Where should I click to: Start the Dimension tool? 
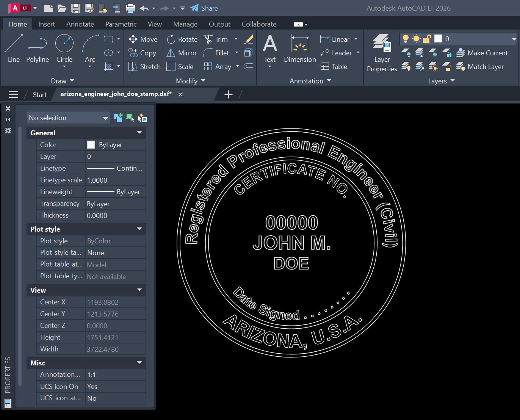[x=300, y=49]
